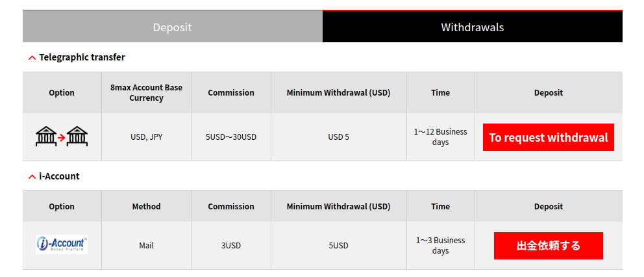
Task: Open the i-Account Money Platform logo
Action: pyautogui.click(x=62, y=244)
